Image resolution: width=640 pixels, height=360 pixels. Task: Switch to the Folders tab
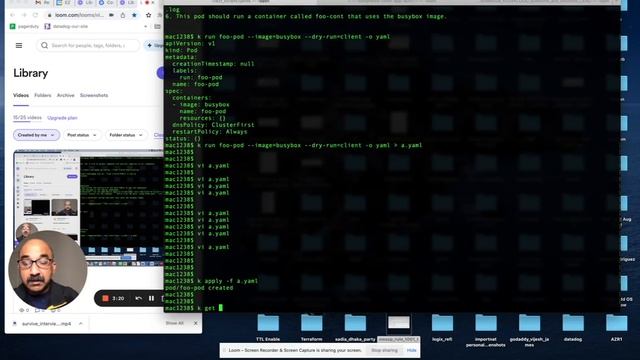tap(43, 95)
